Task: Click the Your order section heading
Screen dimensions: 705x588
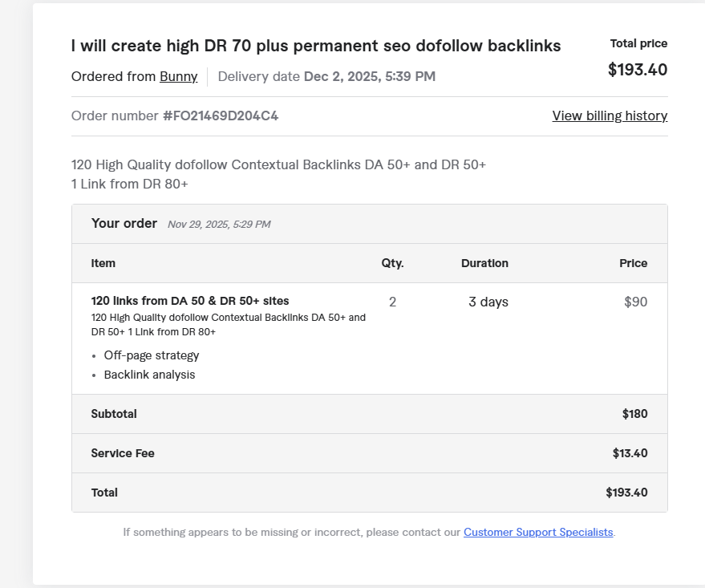Action: coord(124,224)
